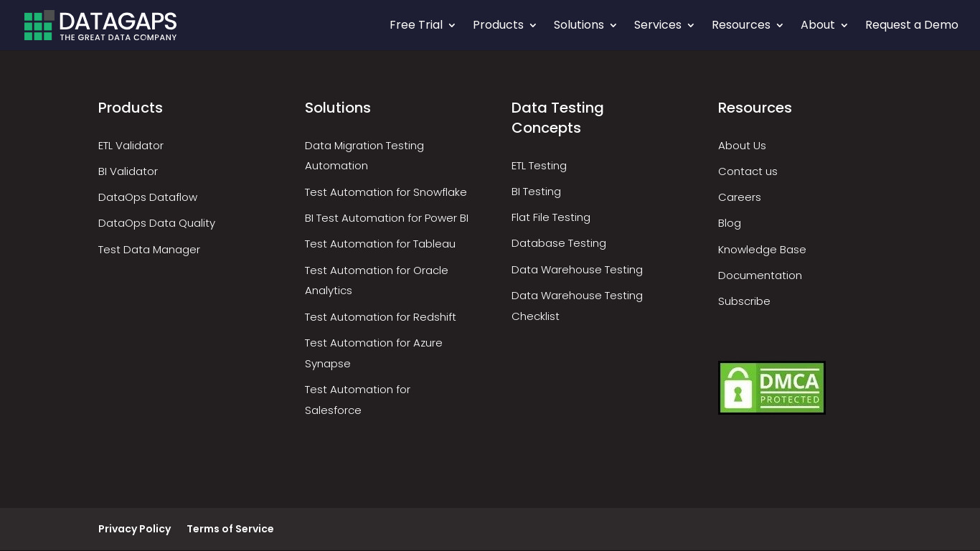Expand the Resources menu chevron
The width and height of the screenshot is (980, 551).
(780, 26)
